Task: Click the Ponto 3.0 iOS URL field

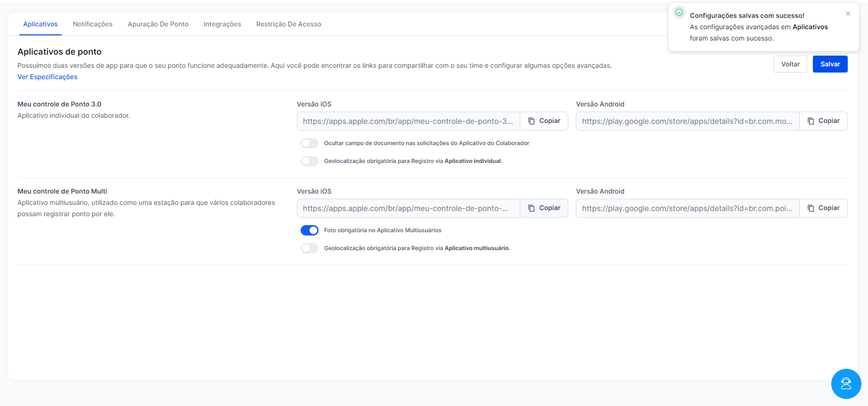Action: tap(409, 121)
